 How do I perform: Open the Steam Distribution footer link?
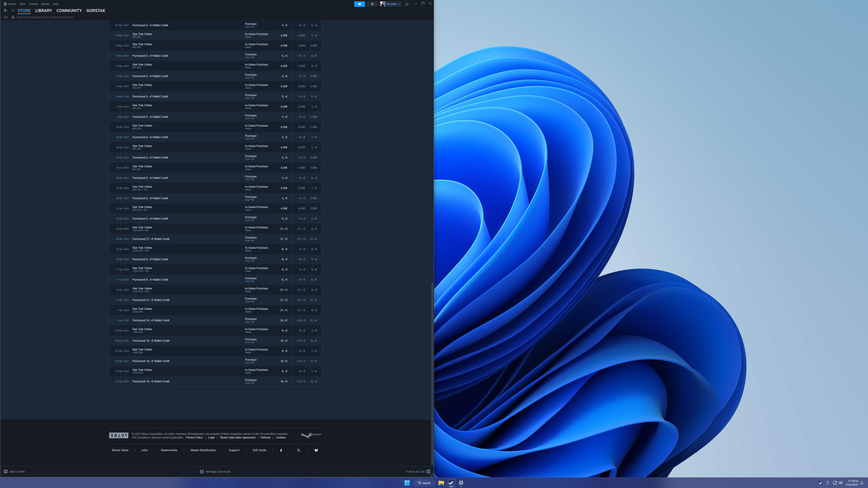203,450
